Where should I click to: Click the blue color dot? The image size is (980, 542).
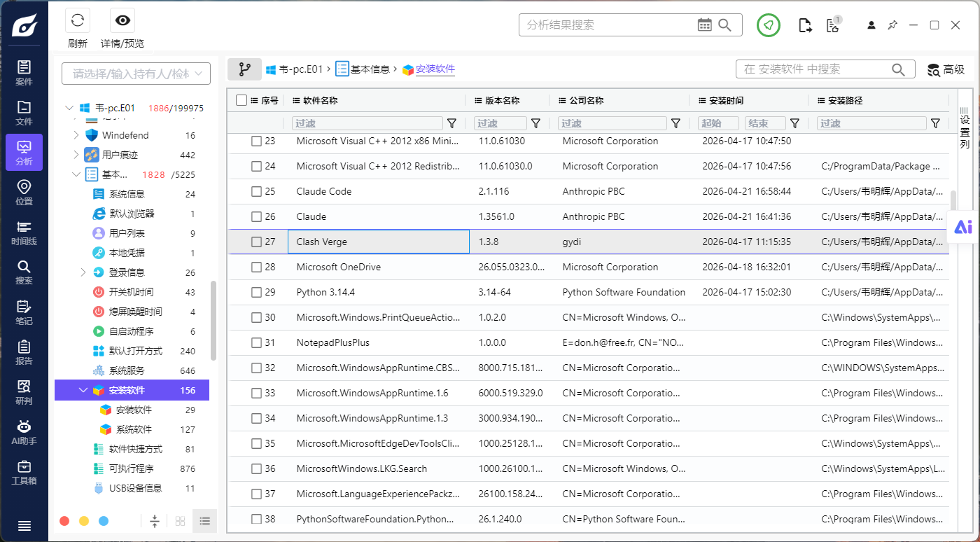pyautogui.click(x=104, y=521)
